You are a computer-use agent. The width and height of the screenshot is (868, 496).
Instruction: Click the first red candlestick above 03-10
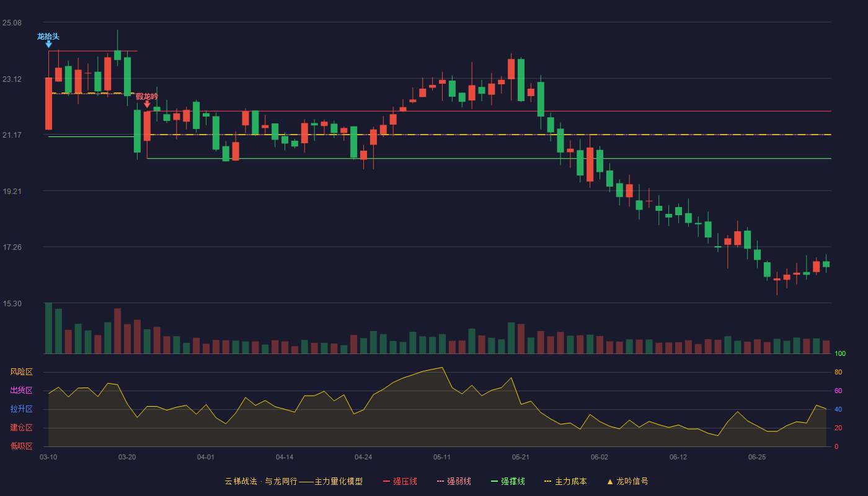[48, 104]
